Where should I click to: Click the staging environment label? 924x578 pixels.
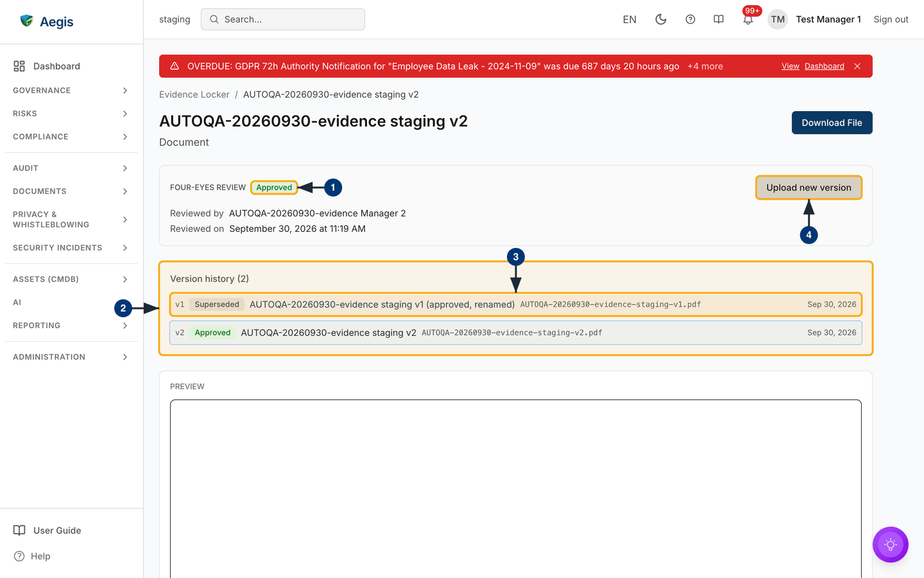click(175, 19)
